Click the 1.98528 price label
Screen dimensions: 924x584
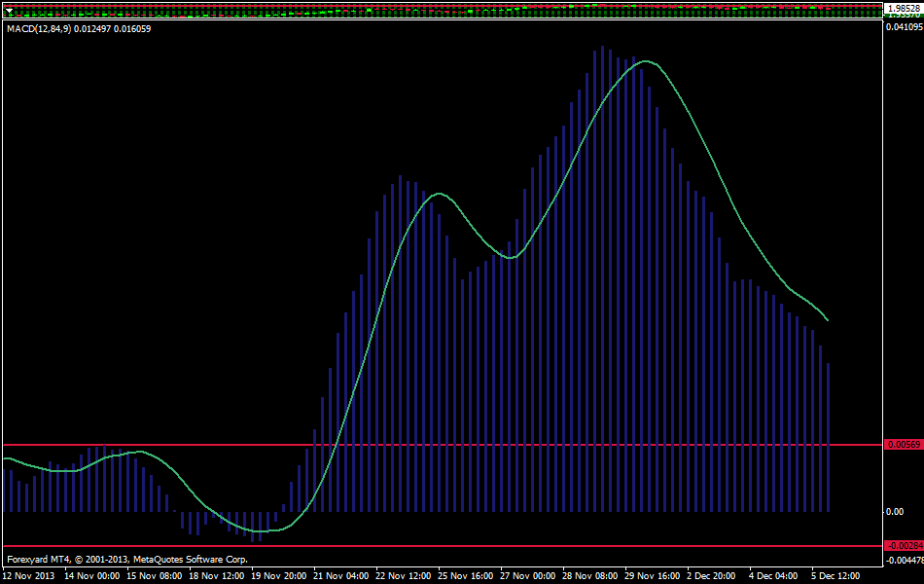903,8
